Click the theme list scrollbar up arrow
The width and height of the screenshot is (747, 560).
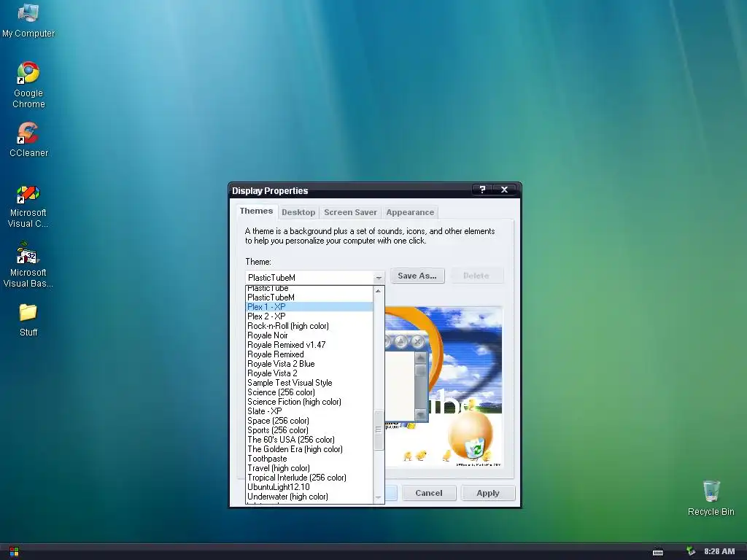[379, 291]
